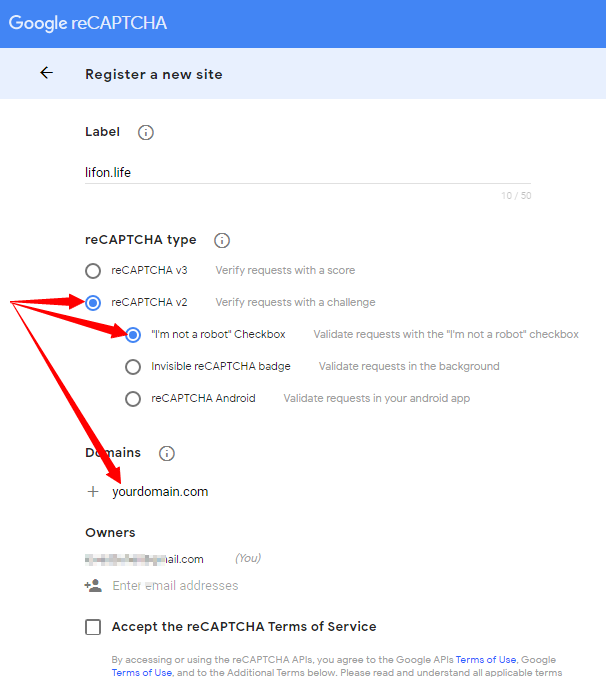The width and height of the screenshot is (606, 677).
Task: Open the Google APIs Terms of Use link
Action: 486,659
